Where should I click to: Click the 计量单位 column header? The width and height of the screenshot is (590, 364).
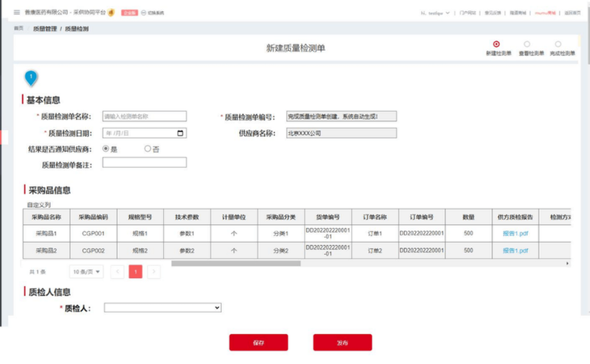234,217
